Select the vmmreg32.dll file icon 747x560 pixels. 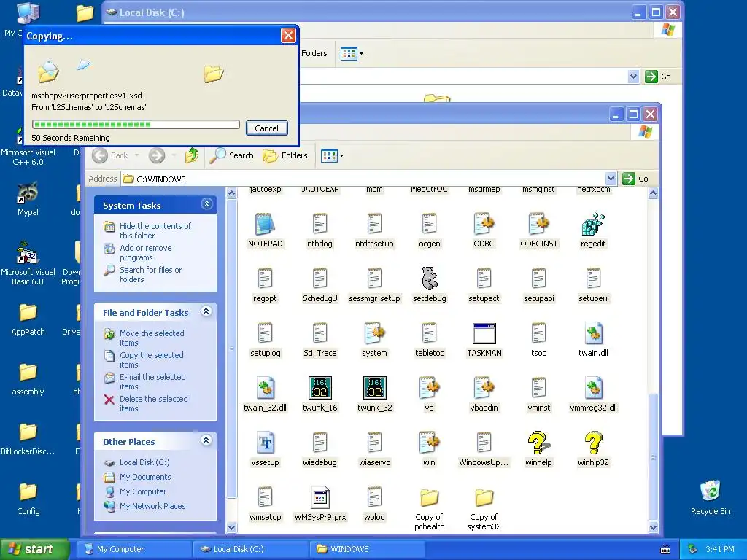[593, 388]
